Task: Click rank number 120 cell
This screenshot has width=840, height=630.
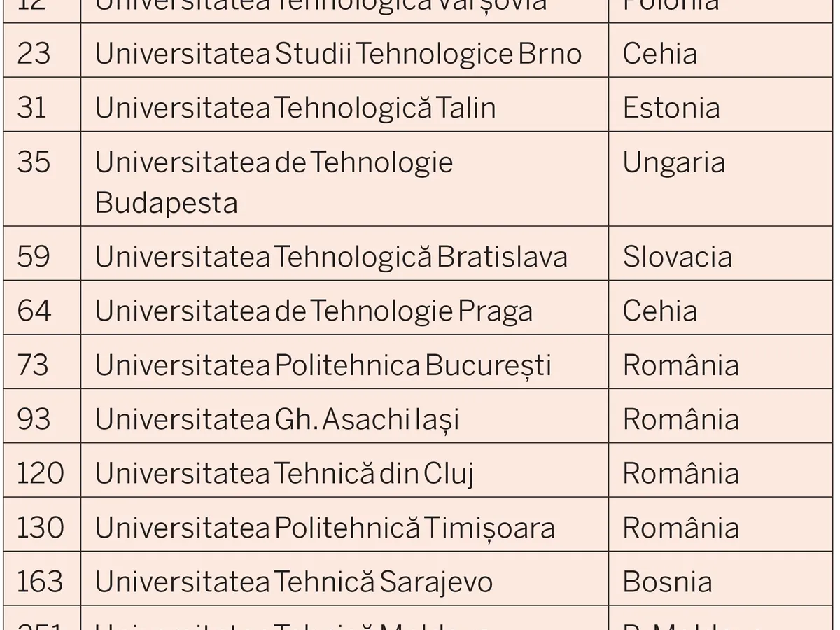Action: (x=41, y=474)
